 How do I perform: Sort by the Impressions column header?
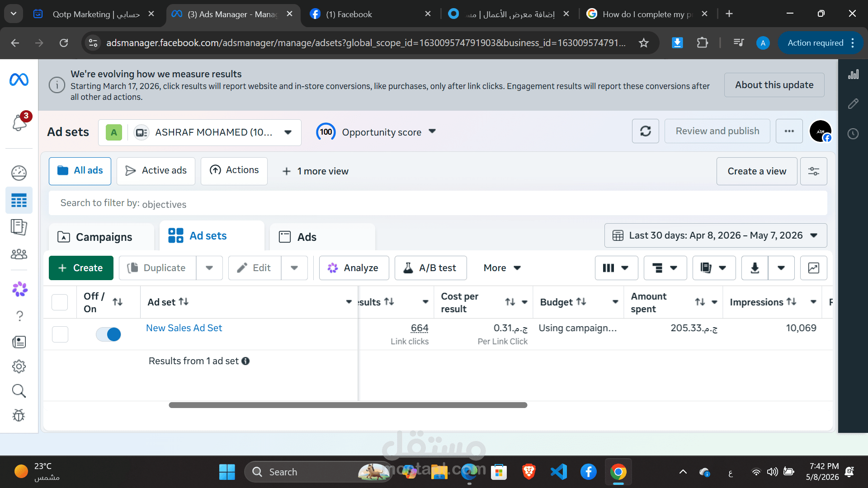[763, 302]
